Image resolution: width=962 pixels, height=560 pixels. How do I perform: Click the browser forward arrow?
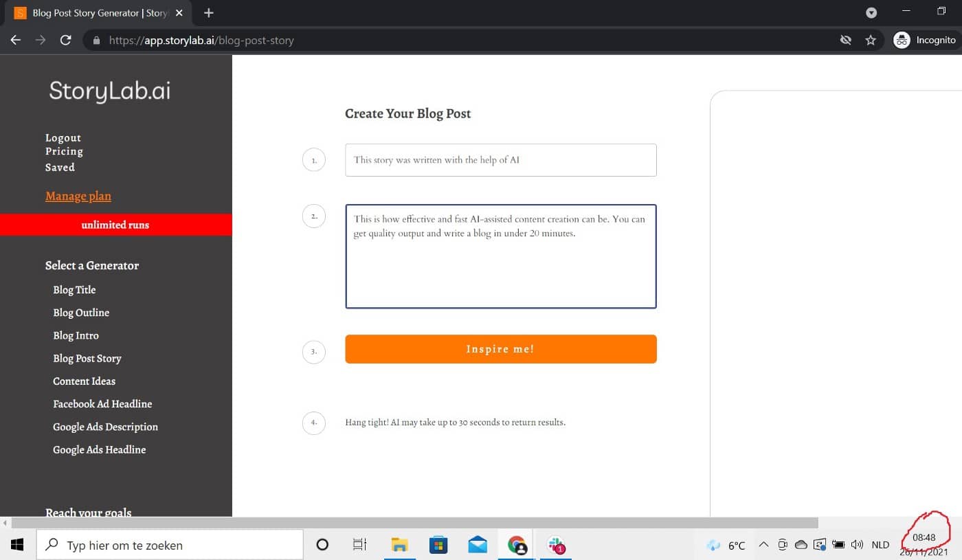point(41,40)
